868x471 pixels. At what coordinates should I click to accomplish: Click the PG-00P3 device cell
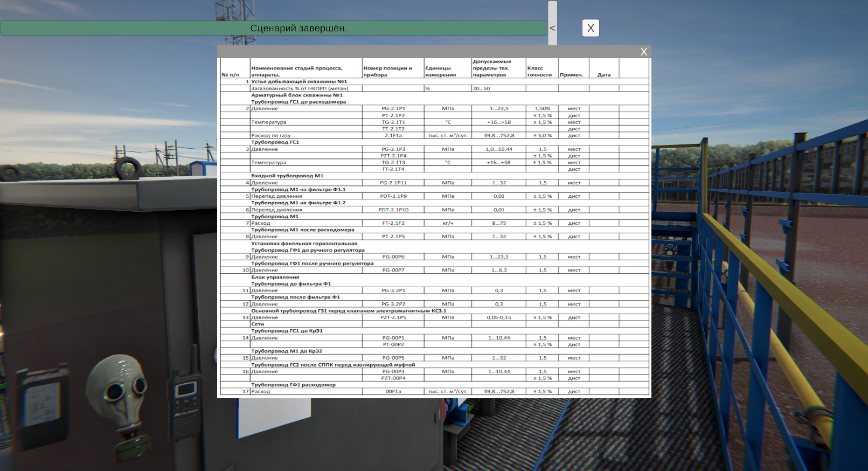393,371
